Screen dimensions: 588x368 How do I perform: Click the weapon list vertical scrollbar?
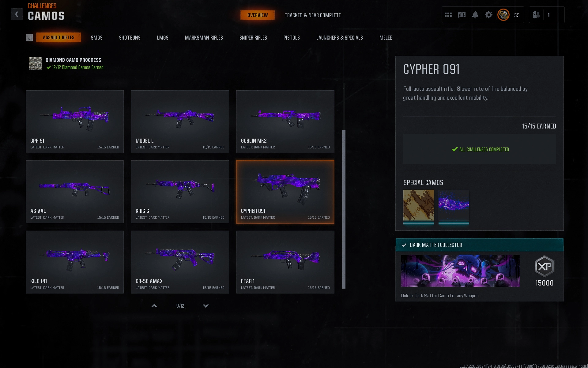coord(344,209)
